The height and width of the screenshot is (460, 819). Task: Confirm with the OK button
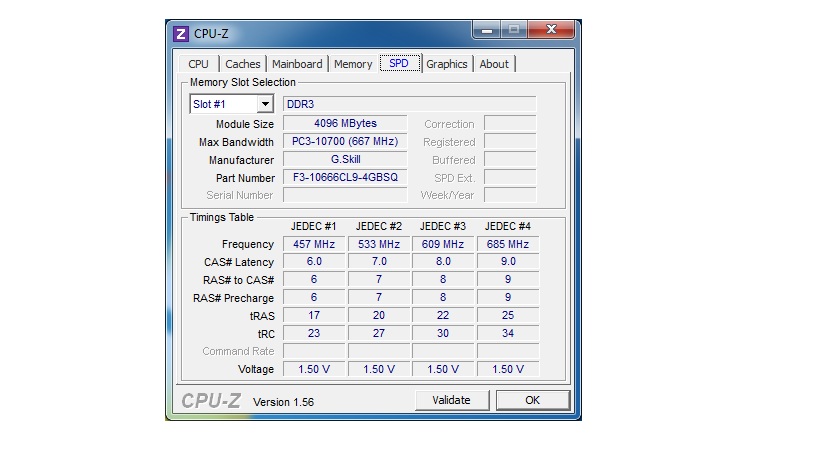pyautogui.click(x=533, y=400)
